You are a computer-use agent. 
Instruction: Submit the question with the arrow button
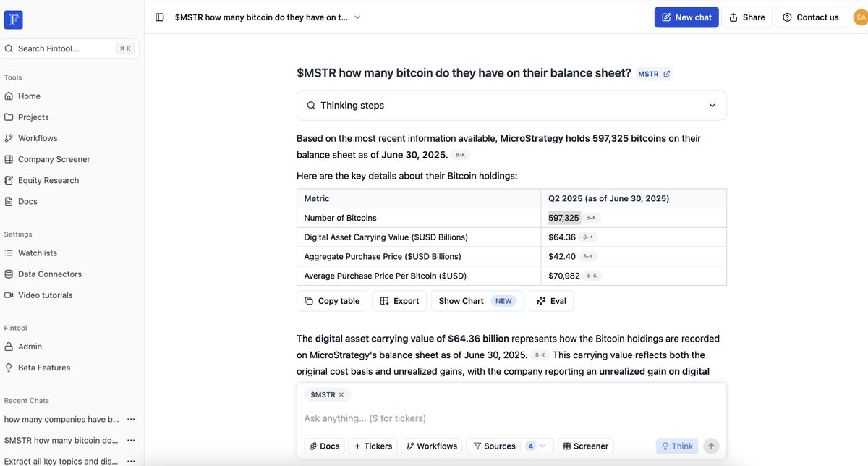711,446
